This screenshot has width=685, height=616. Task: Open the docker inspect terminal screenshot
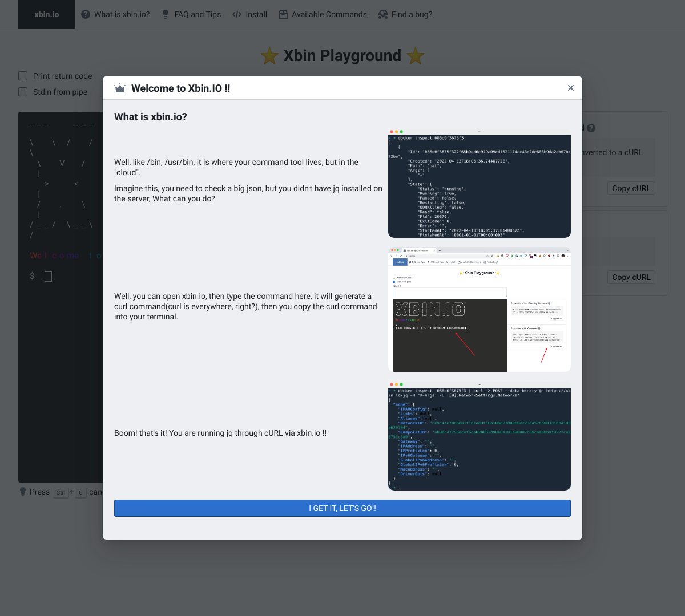point(479,184)
